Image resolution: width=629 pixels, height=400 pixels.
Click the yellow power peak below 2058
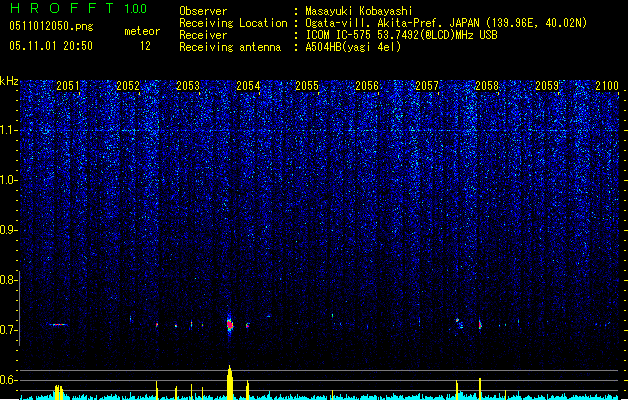pos(480,388)
